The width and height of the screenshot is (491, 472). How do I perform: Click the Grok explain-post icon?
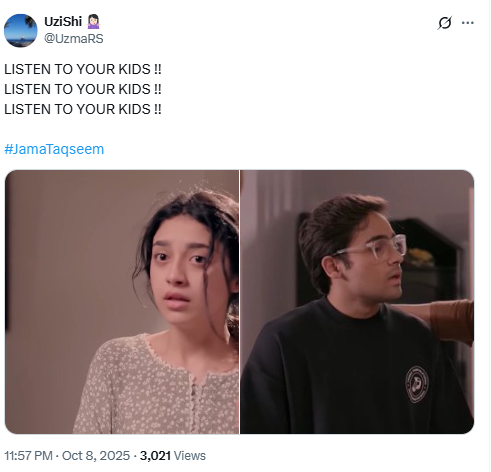point(444,23)
